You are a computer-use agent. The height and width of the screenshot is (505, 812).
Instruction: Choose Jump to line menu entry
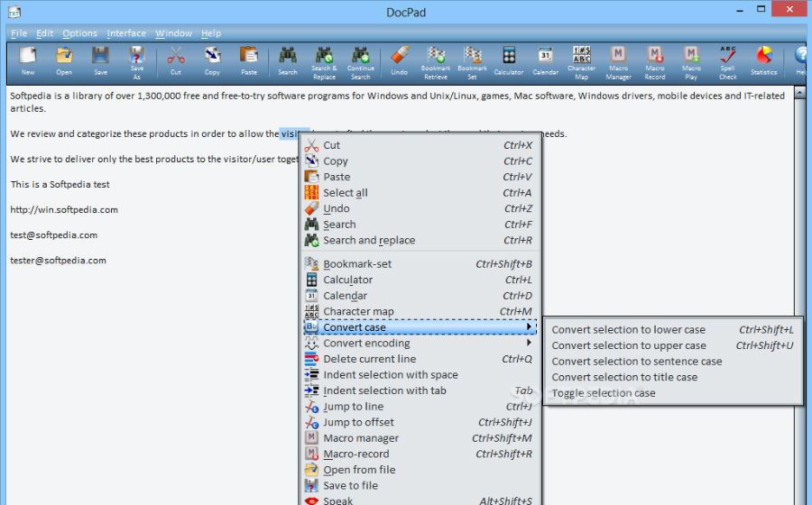(420, 407)
